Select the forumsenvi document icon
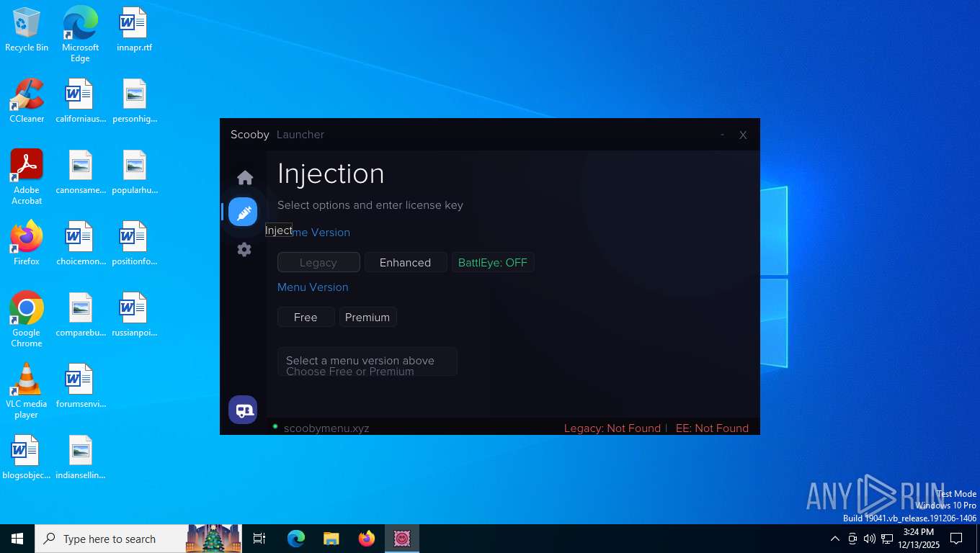 pyautogui.click(x=80, y=387)
